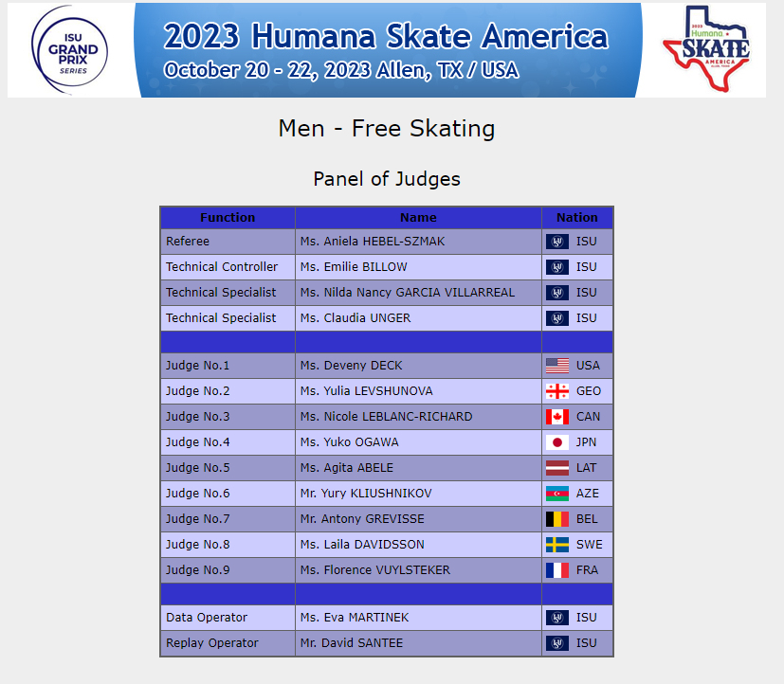Click the Canadian flag beside CAN
784x684 pixels.
tap(557, 417)
